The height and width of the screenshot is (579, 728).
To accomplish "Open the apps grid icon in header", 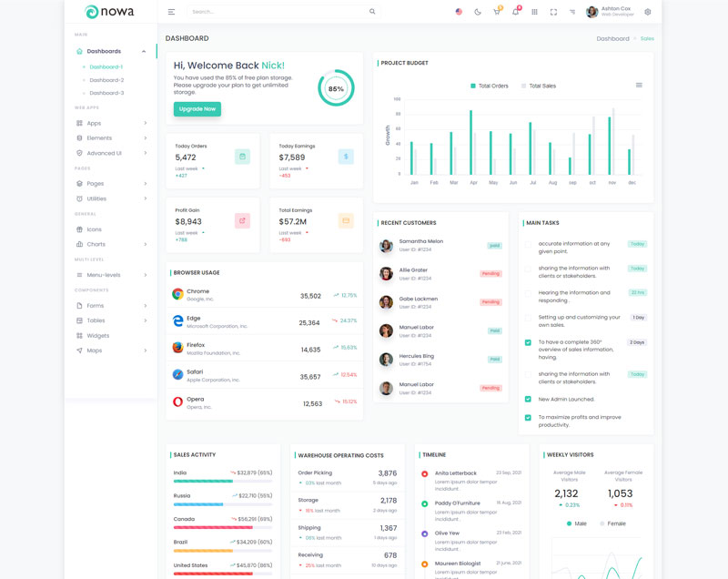I will (534, 12).
